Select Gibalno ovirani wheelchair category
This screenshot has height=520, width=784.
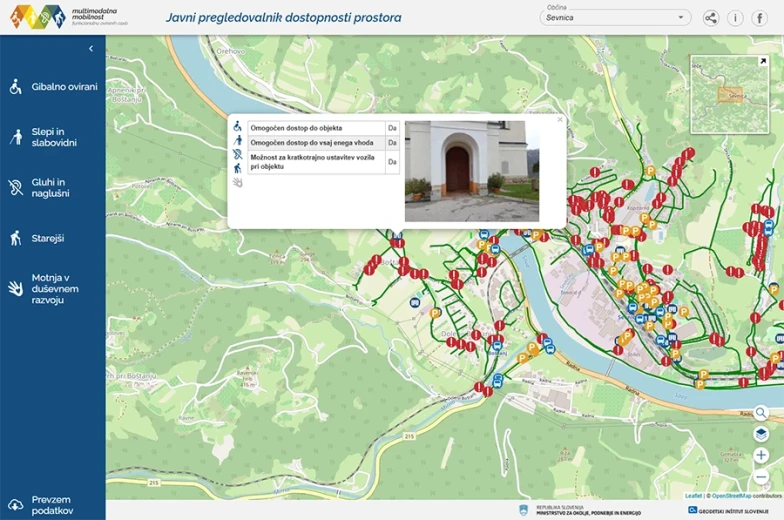click(x=52, y=86)
